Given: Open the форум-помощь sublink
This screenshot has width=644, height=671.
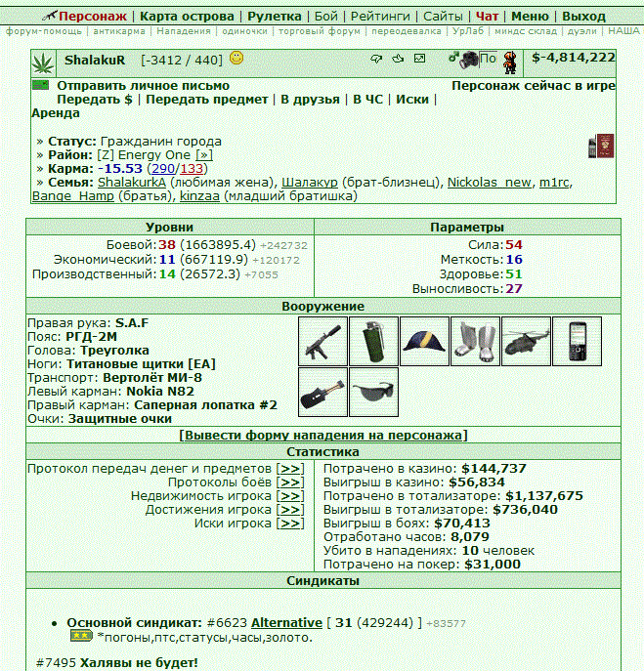Looking at the screenshot, I should point(44,31).
